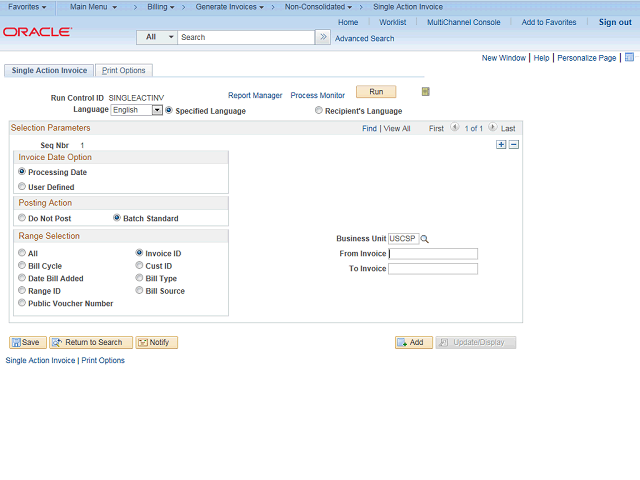
Task: Click the Business Unit field
Action: pyautogui.click(x=403, y=238)
